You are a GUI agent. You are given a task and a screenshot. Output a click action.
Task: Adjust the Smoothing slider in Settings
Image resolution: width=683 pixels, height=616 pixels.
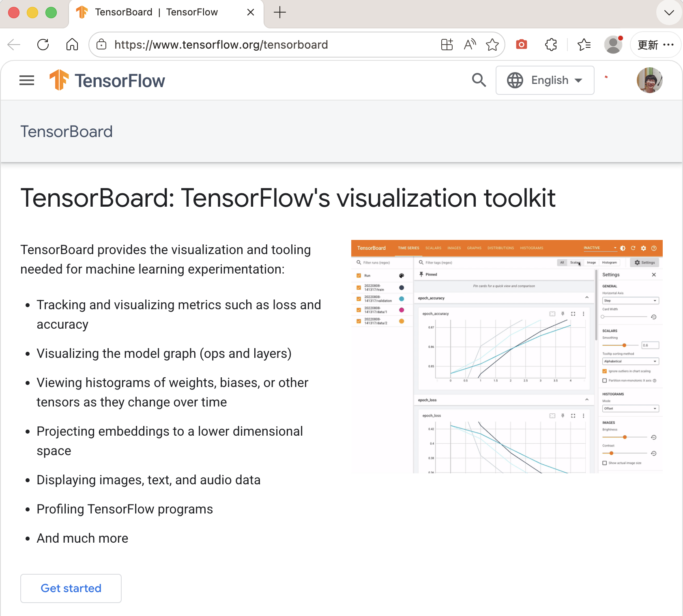pos(621,345)
